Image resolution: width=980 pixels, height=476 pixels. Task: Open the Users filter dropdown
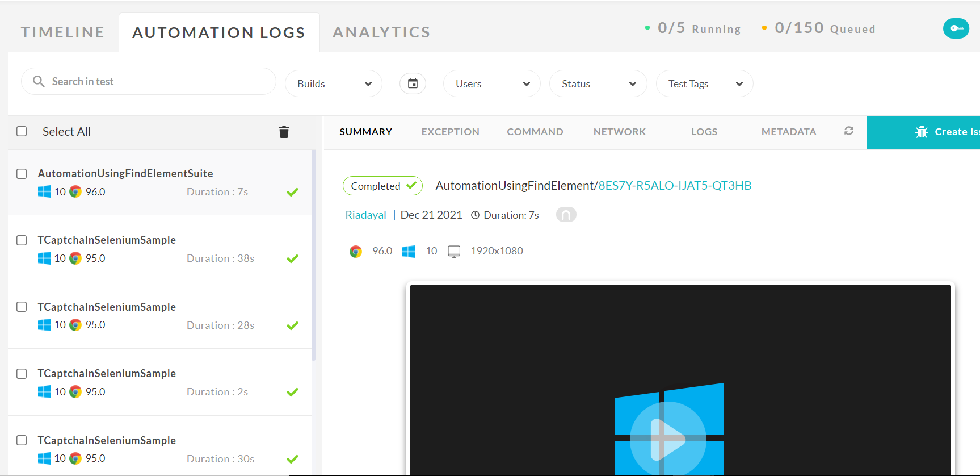click(x=492, y=83)
